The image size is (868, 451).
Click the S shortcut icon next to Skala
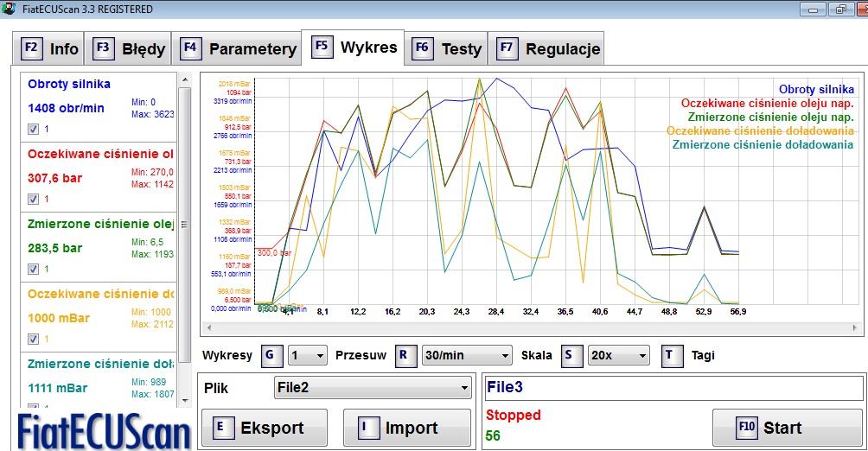[x=571, y=355]
